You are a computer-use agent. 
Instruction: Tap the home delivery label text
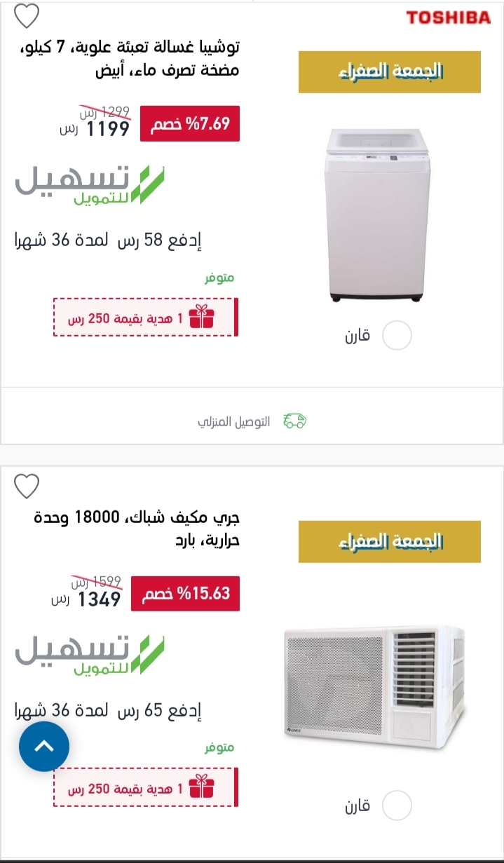click(233, 422)
